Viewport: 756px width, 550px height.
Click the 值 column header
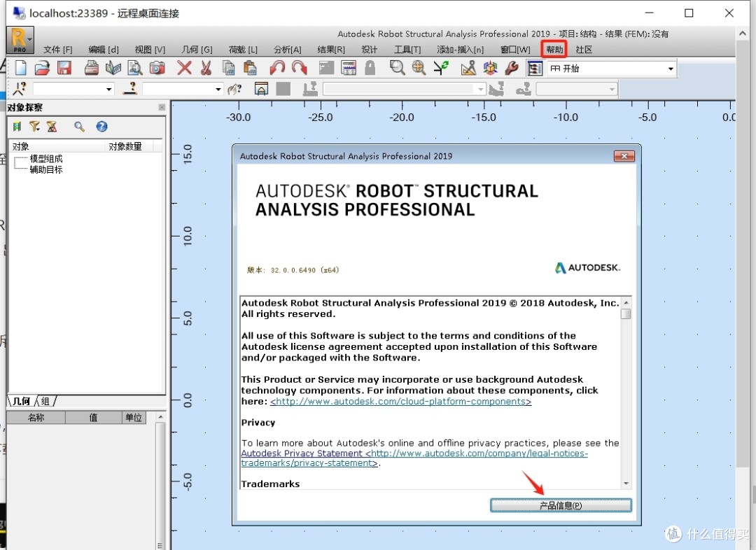pos(94,418)
